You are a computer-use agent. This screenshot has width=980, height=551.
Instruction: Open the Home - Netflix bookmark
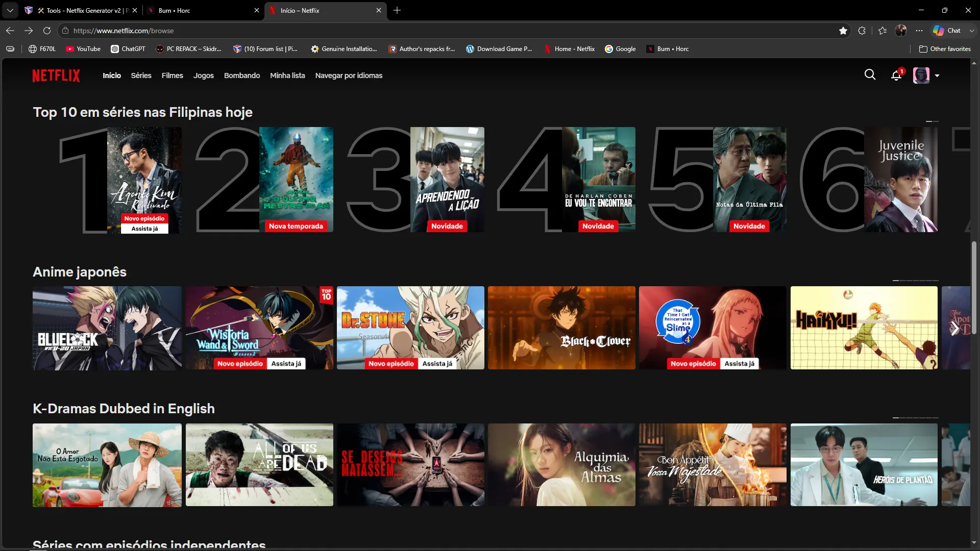point(570,49)
